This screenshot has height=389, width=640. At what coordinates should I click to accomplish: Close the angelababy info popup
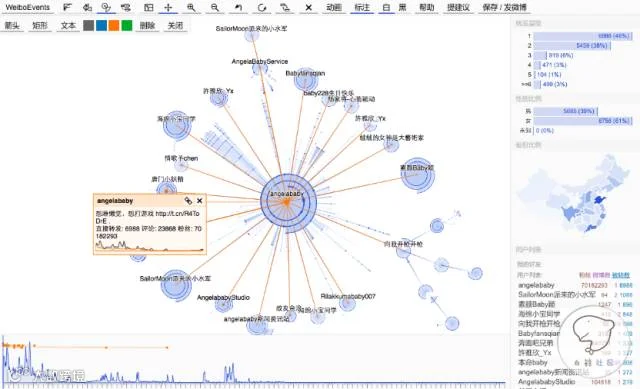200,200
